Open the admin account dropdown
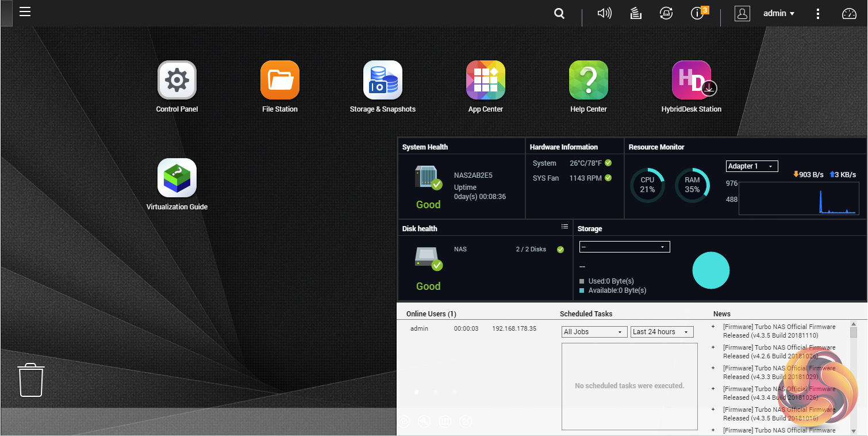The height and width of the screenshot is (436, 868). pyautogui.click(x=779, y=13)
